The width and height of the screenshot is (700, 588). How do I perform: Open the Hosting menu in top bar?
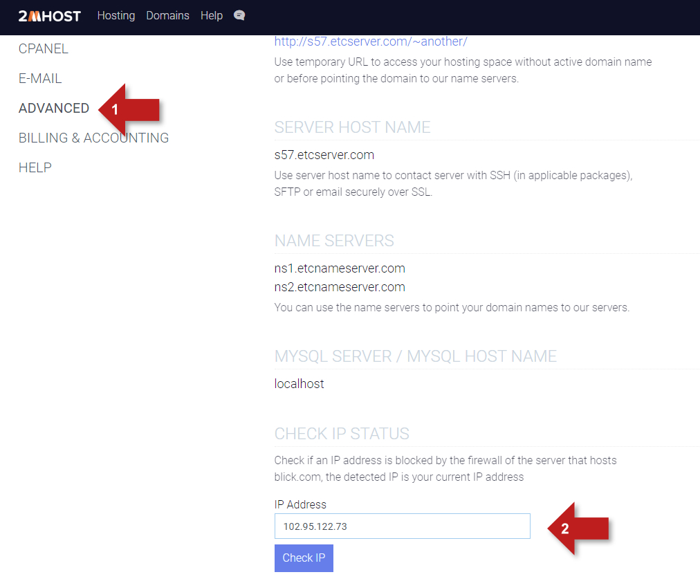(116, 15)
